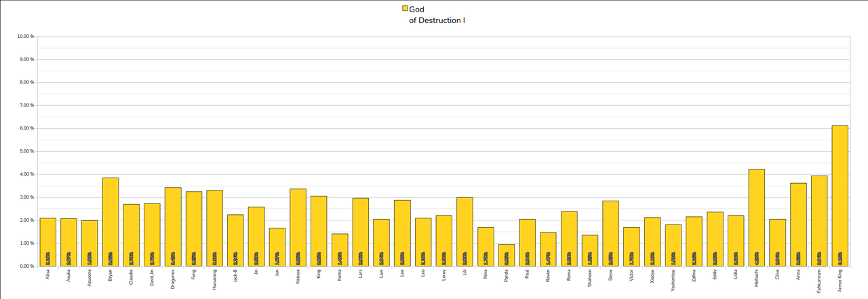Screen dimensions: 868x299
Task: Click the 1.00 % y-axis label
Action: [26, 243]
